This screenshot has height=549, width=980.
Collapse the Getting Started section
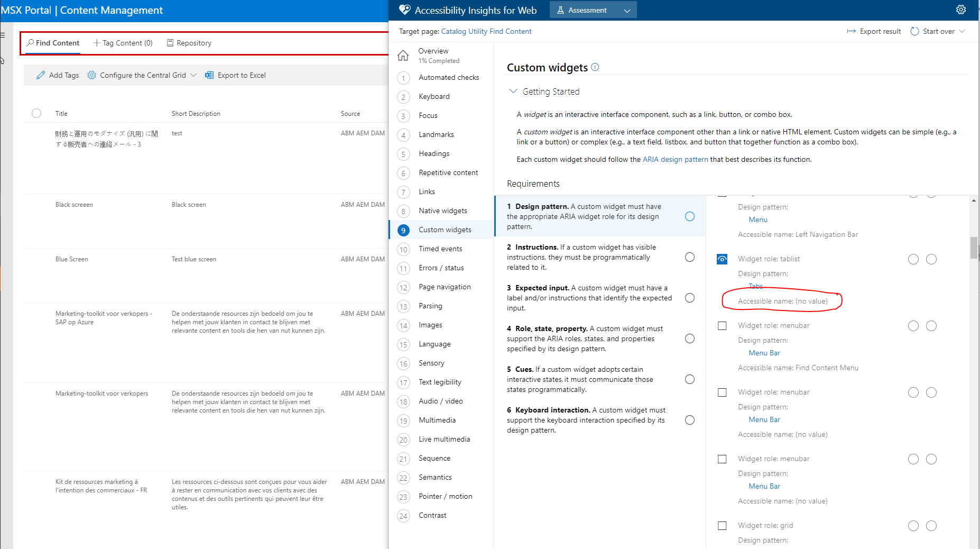[513, 91]
